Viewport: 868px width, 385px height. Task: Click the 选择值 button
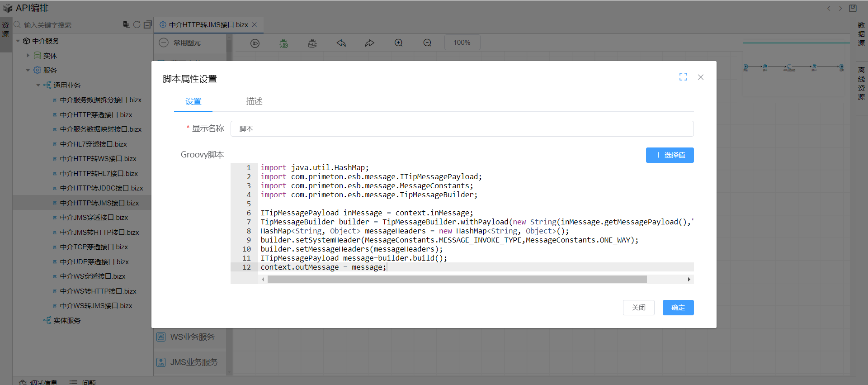pos(670,155)
